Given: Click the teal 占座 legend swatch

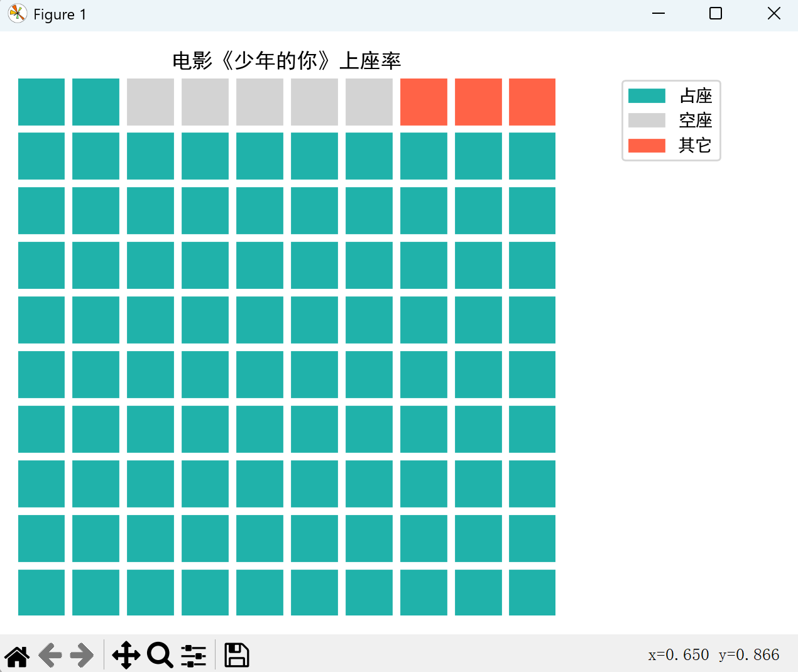Looking at the screenshot, I should (647, 95).
